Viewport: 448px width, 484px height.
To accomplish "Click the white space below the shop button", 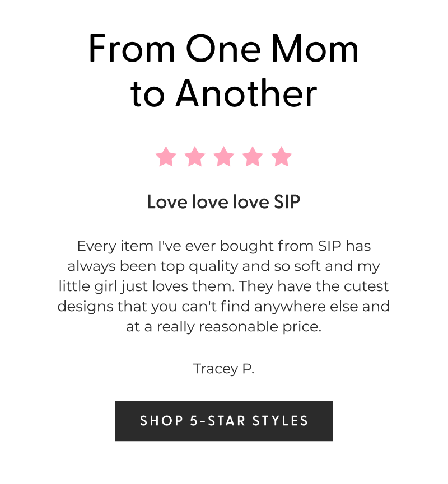I will (x=223, y=464).
